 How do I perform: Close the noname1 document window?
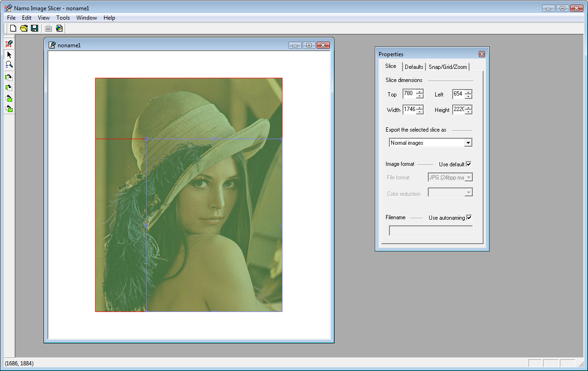pos(323,45)
